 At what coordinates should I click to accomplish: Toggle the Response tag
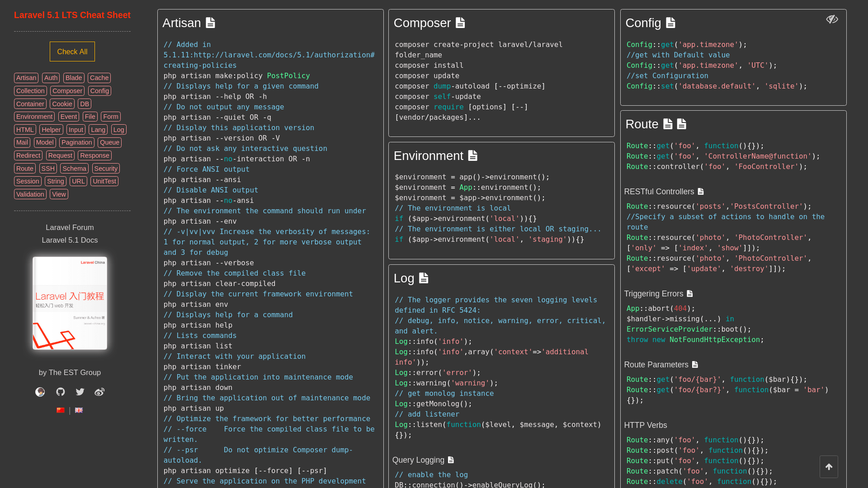94,155
